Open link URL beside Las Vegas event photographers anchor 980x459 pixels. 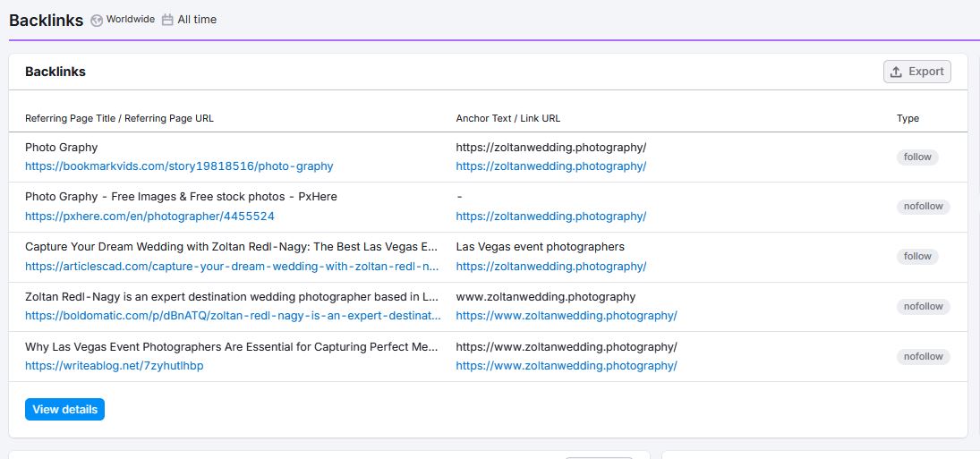[551, 266]
